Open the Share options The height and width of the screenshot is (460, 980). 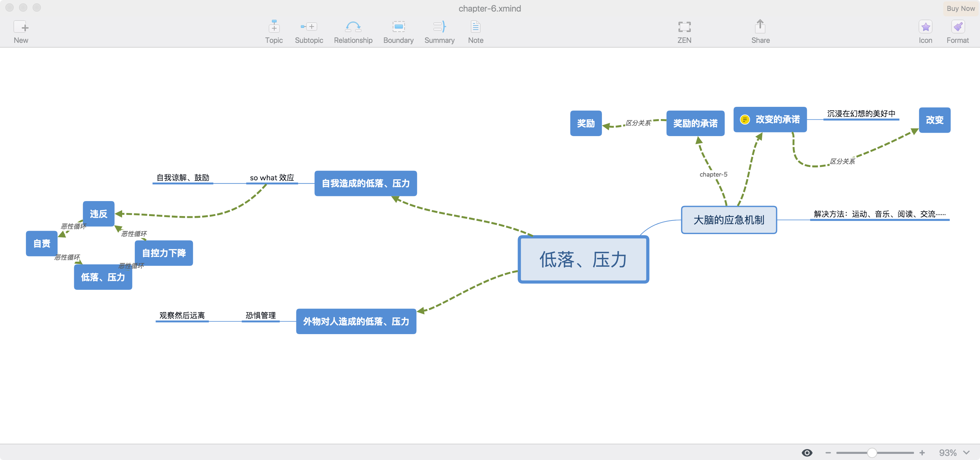[760, 27]
